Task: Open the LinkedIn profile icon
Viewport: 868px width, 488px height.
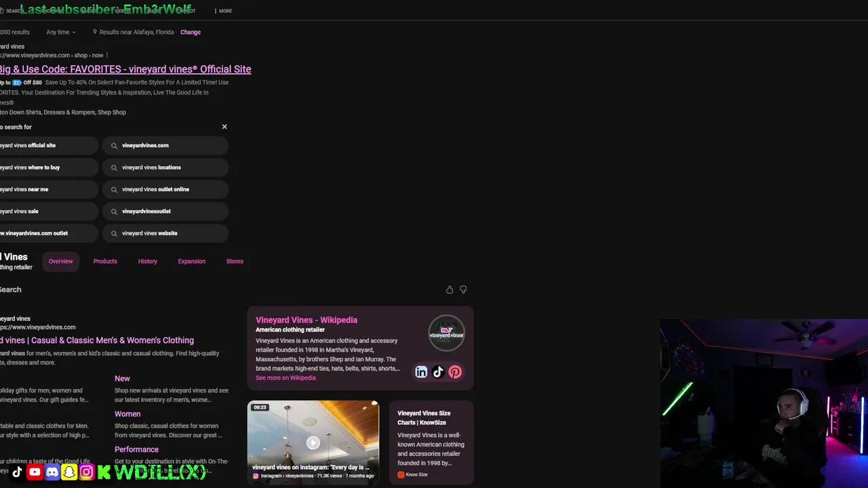Action: (x=421, y=372)
